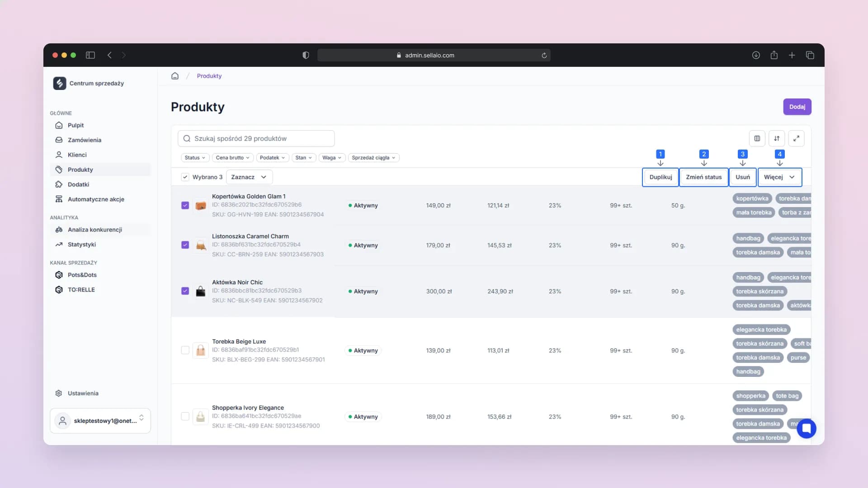This screenshot has height=488, width=868.
Task: Click the Statystyki trend chart icon
Action: pos(59,244)
